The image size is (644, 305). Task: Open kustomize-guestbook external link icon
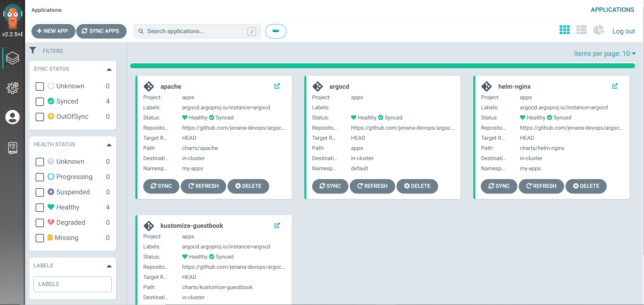[x=277, y=225]
